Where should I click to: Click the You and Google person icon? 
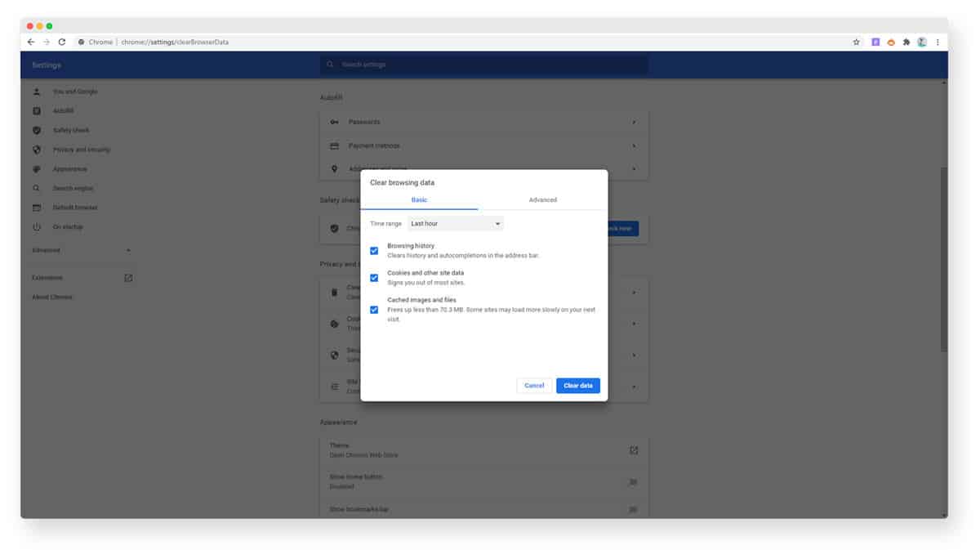(37, 92)
